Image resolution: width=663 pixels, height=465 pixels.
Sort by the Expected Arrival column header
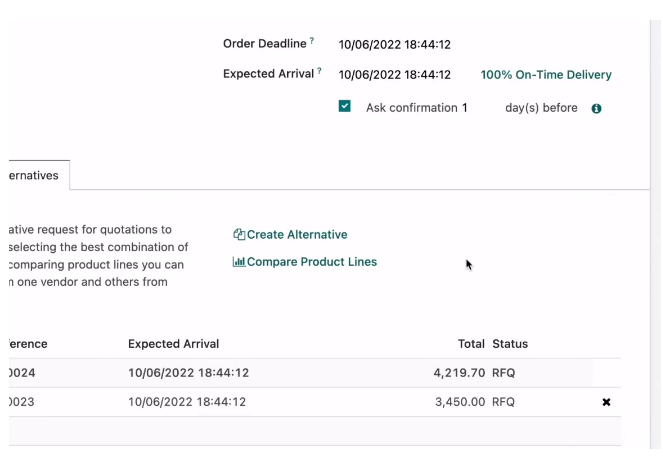click(173, 344)
